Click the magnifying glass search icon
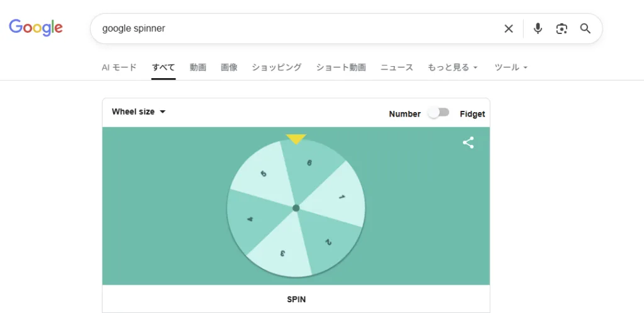 pos(586,28)
